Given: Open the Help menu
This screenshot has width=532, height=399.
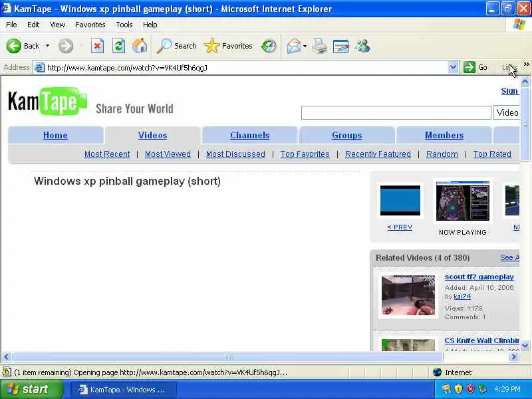Looking at the screenshot, I should pos(150,25).
